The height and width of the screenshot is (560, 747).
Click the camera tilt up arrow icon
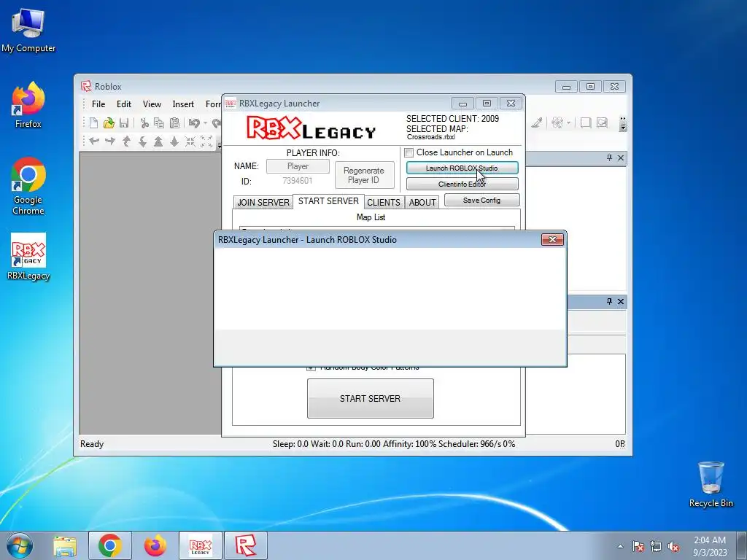tap(126, 141)
